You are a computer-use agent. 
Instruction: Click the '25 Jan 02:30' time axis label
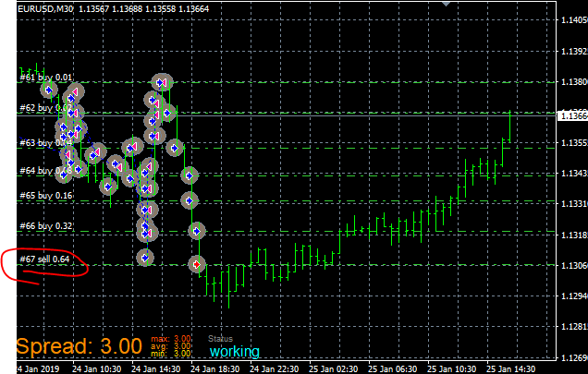click(x=334, y=369)
